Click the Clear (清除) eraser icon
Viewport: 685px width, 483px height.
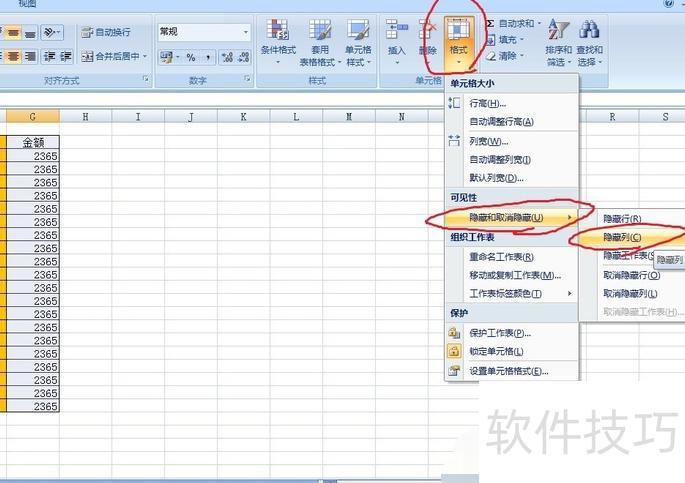pyautogui.click(x=491, y=56)
